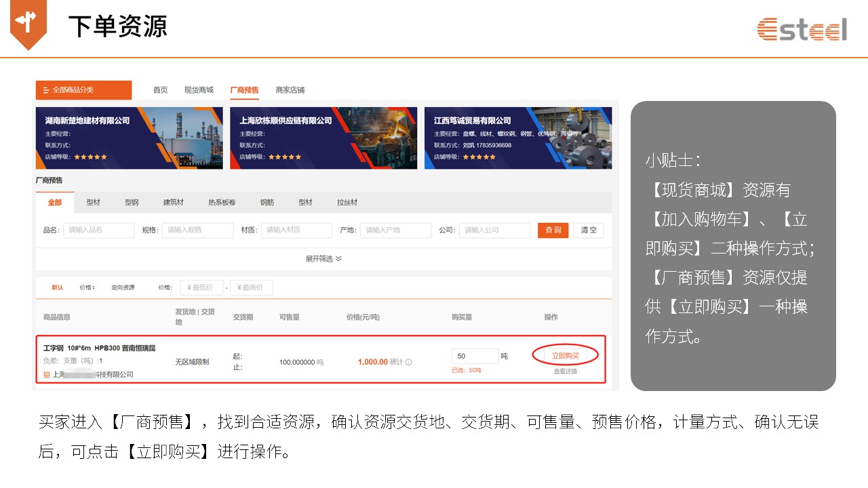This screenshot has height=488, width=868.
Task: Go to the 首页 nav item
Action: point(160,89)
